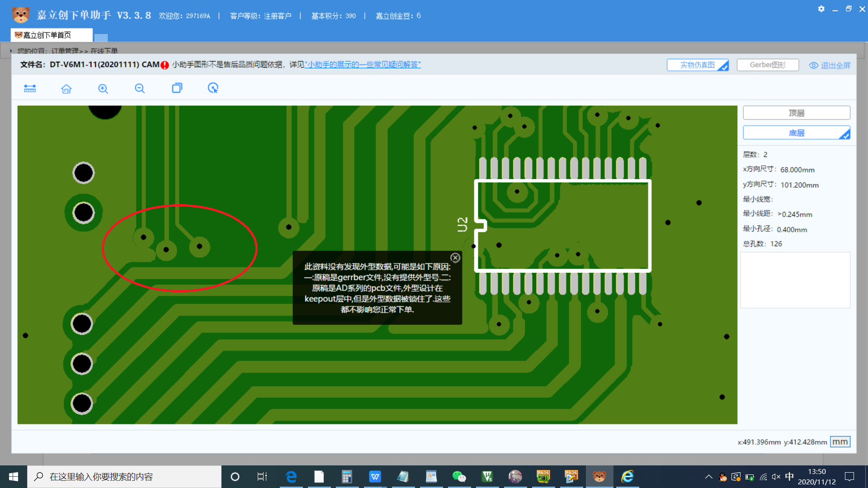Zoom out with the magnifier minus icon
The image size is (868, 488).
pyautogui.click(x=140, y=89)
